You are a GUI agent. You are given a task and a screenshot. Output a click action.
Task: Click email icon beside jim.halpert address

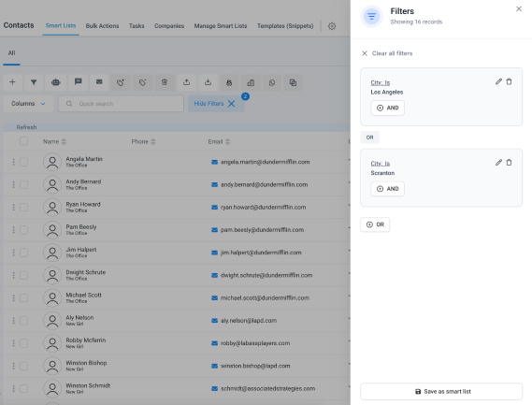point(214,253)
